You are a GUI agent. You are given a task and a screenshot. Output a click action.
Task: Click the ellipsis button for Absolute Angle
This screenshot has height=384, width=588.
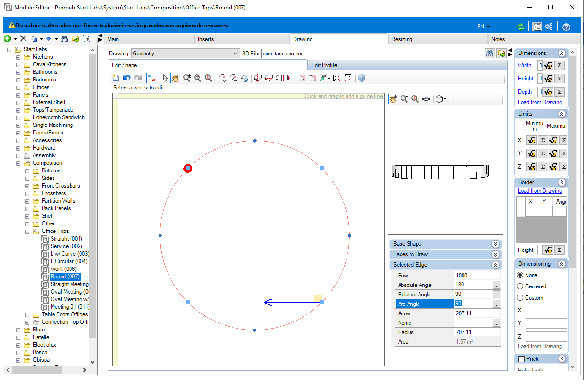[x=496, y=285]
